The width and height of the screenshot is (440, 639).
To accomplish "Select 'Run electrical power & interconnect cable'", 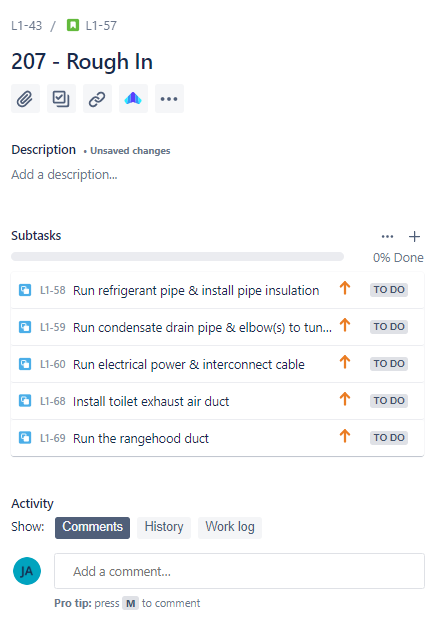I will pos(189,364).
